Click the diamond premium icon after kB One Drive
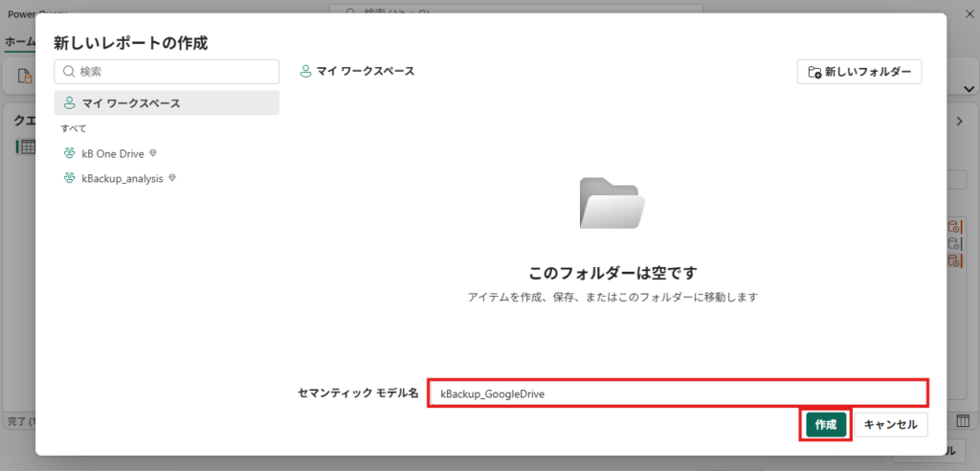 tap(152, 153)
